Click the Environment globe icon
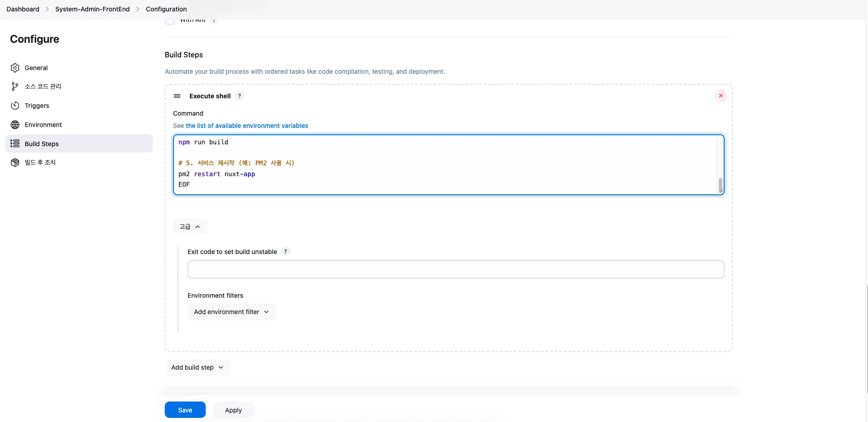The height and width of the screenshot is (422, 868). 15,125
